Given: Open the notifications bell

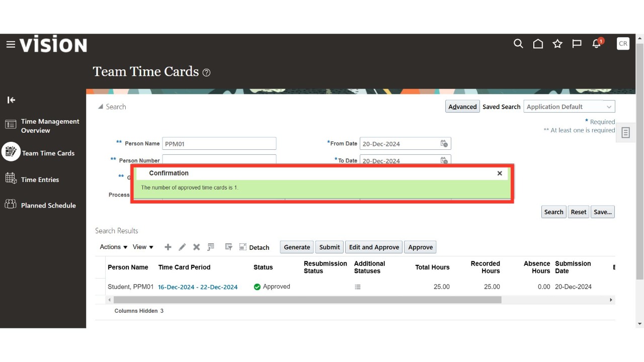Looking at the screenshot, I should [597, 44].
